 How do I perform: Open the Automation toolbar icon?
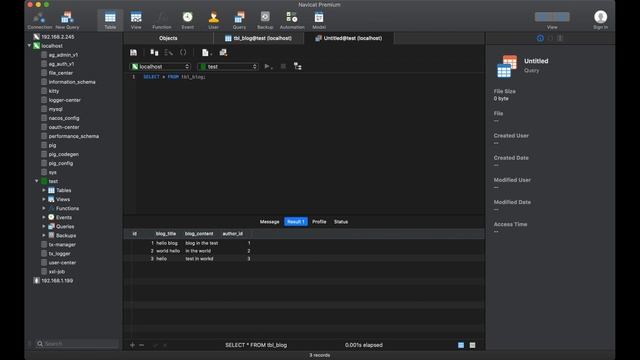click(292, 20)
